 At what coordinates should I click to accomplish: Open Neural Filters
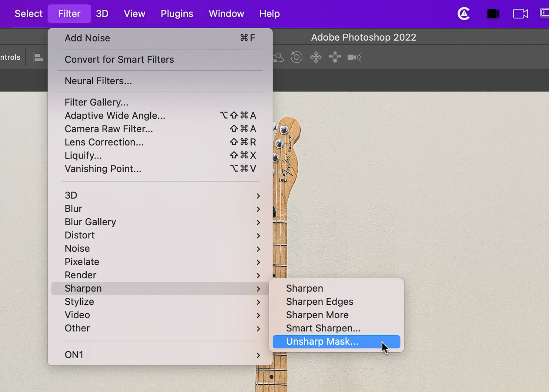point(98,81)
